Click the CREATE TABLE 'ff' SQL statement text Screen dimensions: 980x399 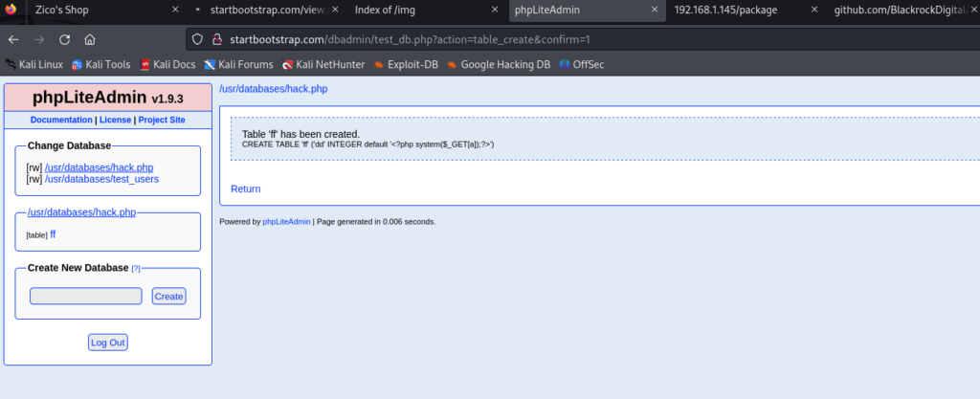(368, 144)
